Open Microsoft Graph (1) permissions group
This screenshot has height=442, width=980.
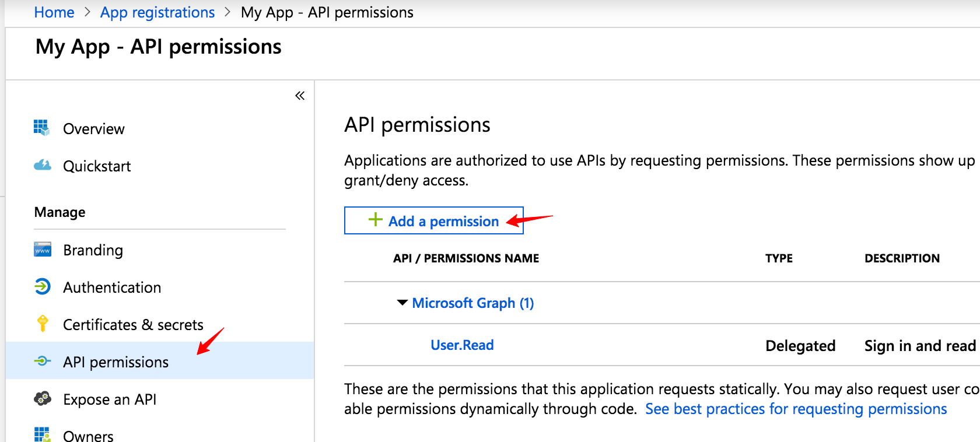tap(473, 303)
